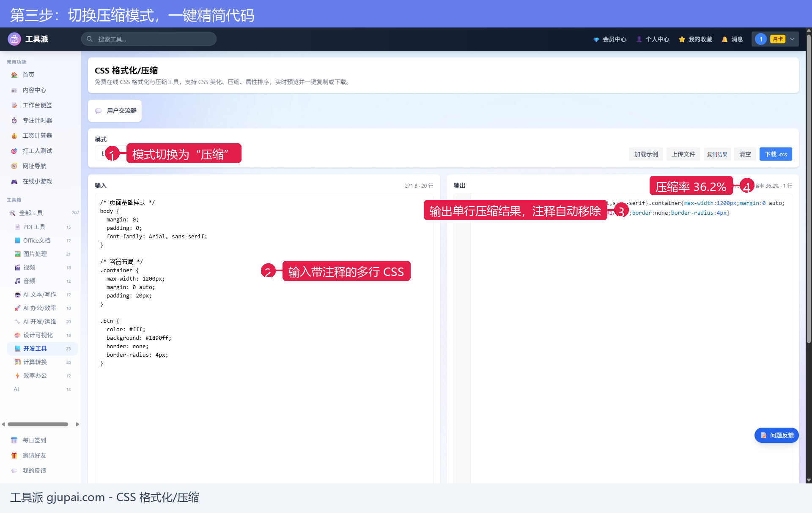Screen dimensions: 812x513
Task: Select the 效率办公 category
Action: (x=42, y=376)
